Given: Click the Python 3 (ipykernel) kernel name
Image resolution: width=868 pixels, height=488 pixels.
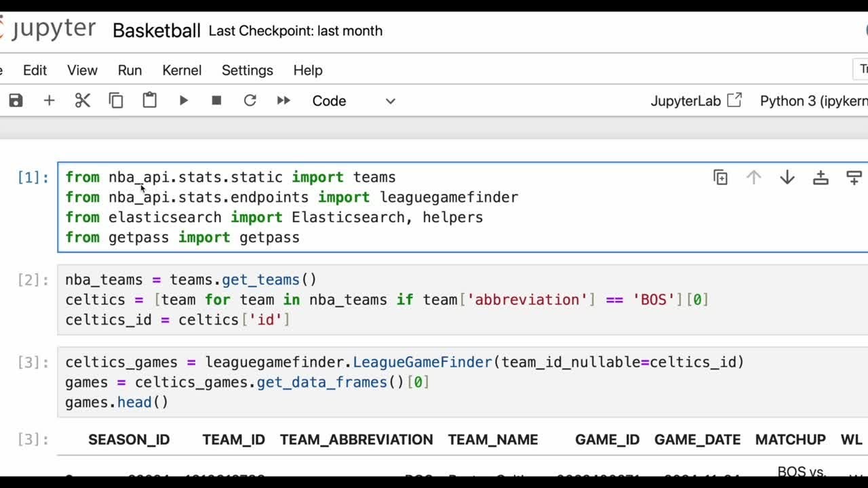Looking at the screenshot, I should tap(814, 101).
